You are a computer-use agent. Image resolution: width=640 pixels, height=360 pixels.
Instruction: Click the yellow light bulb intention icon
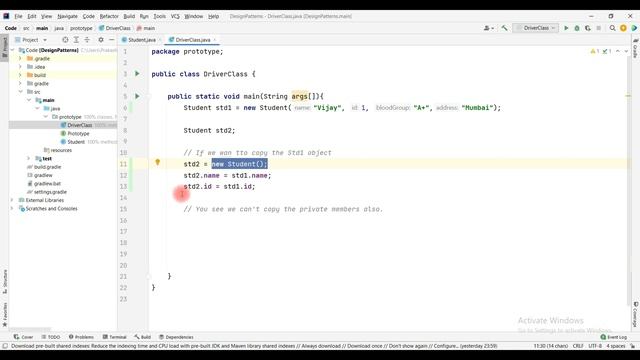(158, 162)
